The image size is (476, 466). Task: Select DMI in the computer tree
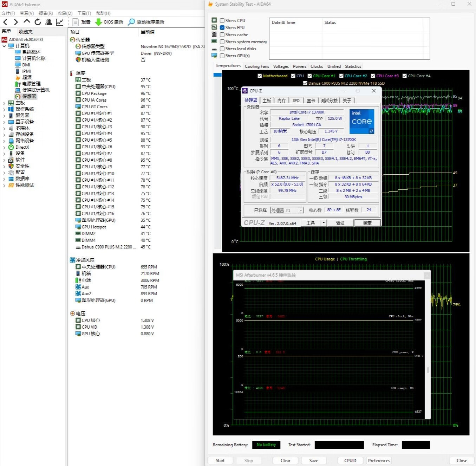(22, 65)
